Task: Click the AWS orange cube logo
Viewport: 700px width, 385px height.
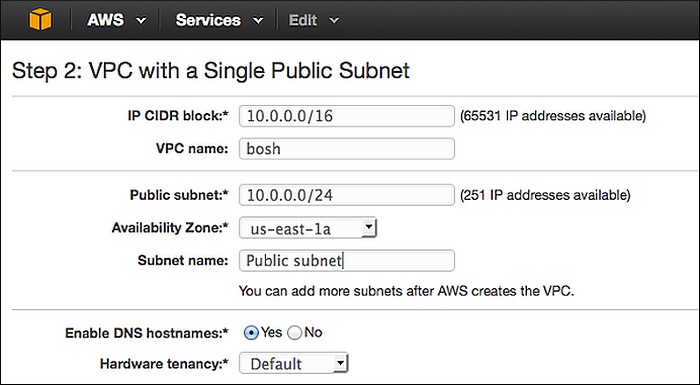Action: click(40, 20)
